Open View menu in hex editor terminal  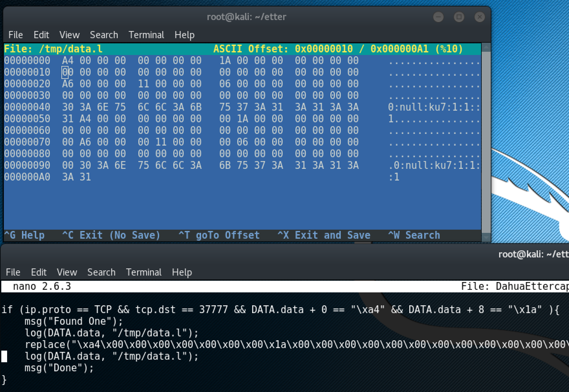(x=69, y=35)
